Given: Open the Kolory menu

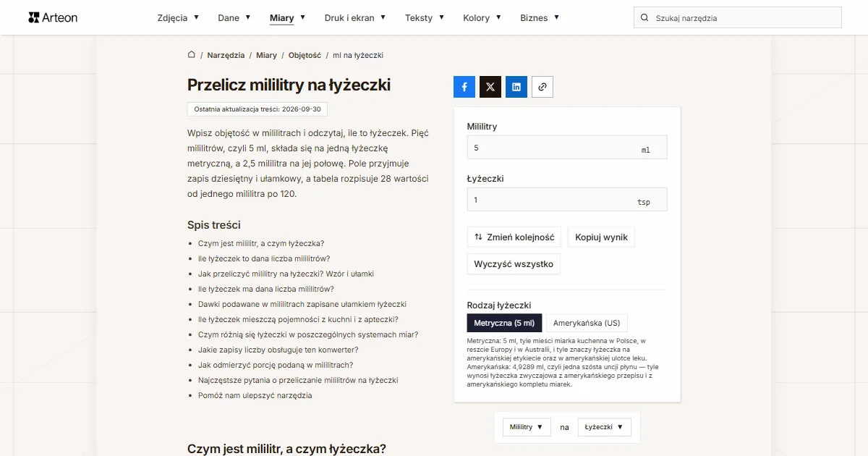Looking at the screenshot, I should pyautogui.click(x=482, y=18).
